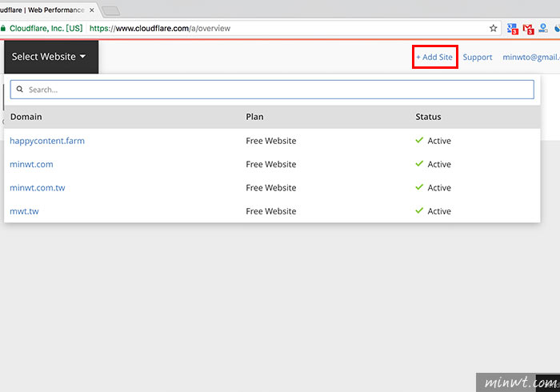Click Free Website in happycontent.farm row
This screenshot has height=392, width=560.
pos(271,141)
